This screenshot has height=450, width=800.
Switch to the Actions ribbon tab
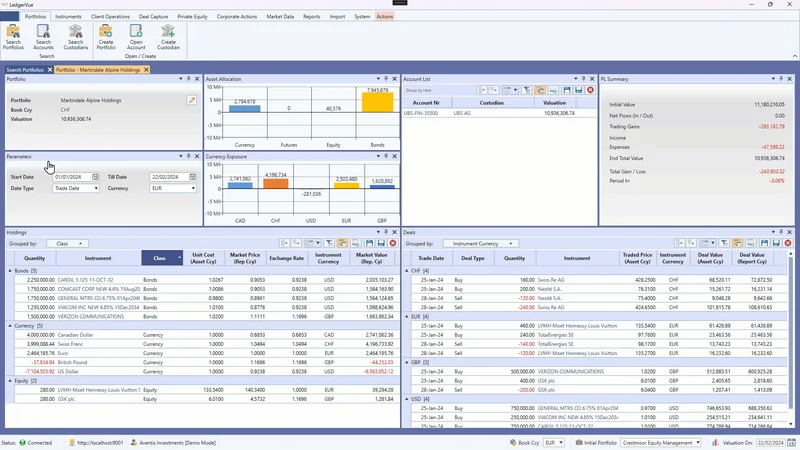coord(385,16)
